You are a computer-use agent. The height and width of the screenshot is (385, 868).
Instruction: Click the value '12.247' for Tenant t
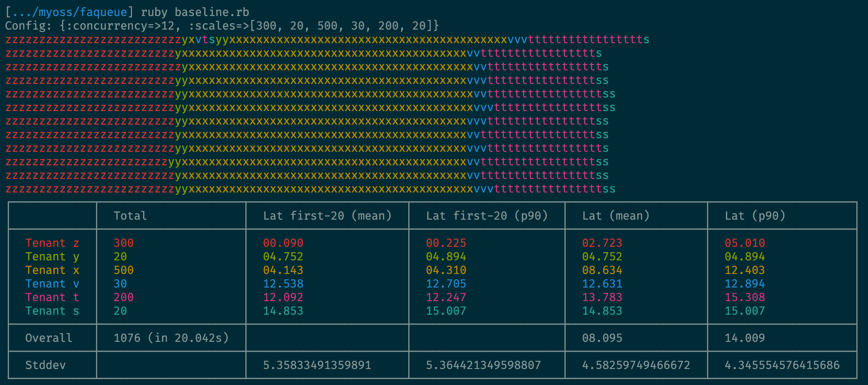[x=446, y=297]
